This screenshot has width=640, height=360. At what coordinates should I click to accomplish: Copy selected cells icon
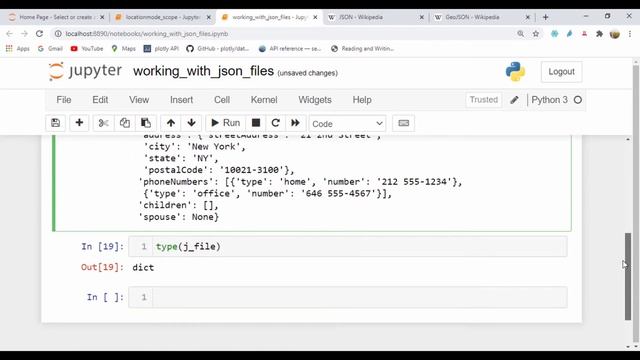tap(124, 123)
